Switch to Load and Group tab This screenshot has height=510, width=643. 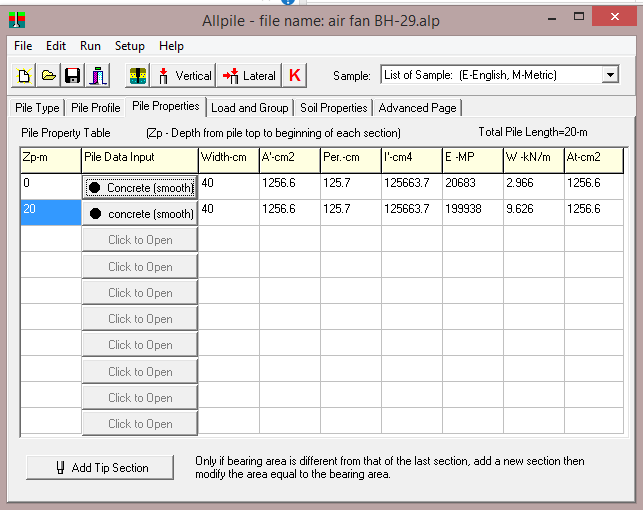pyautogui.click(x=250, y=108)
